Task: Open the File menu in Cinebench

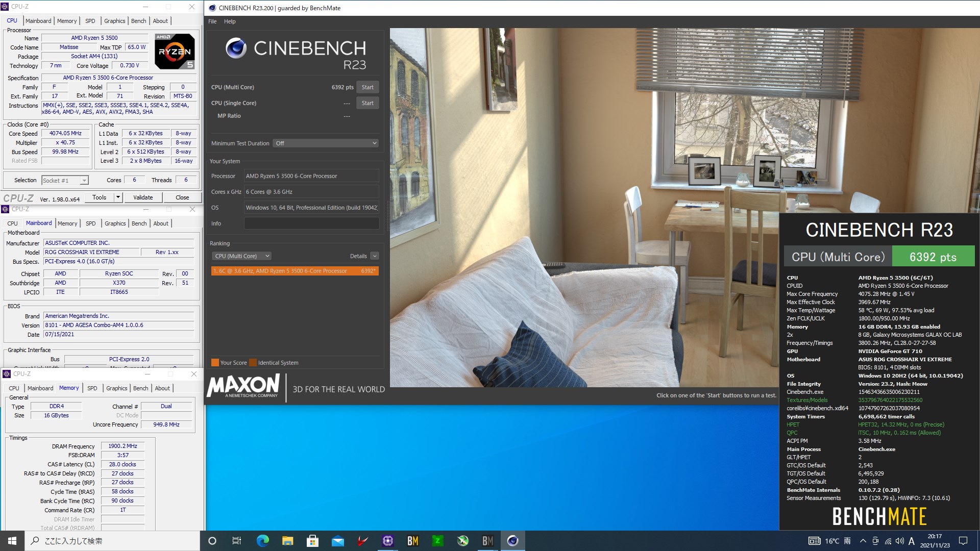Action: point(212,21)
